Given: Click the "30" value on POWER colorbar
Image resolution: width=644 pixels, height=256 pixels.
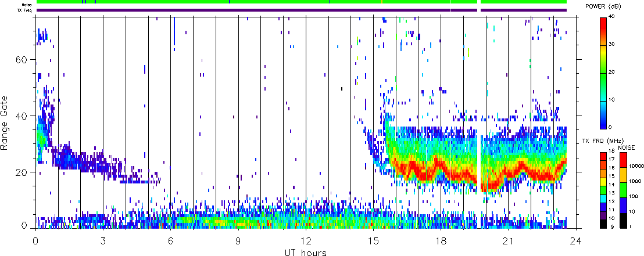Looking at the screenshot, I should [613, 44].
